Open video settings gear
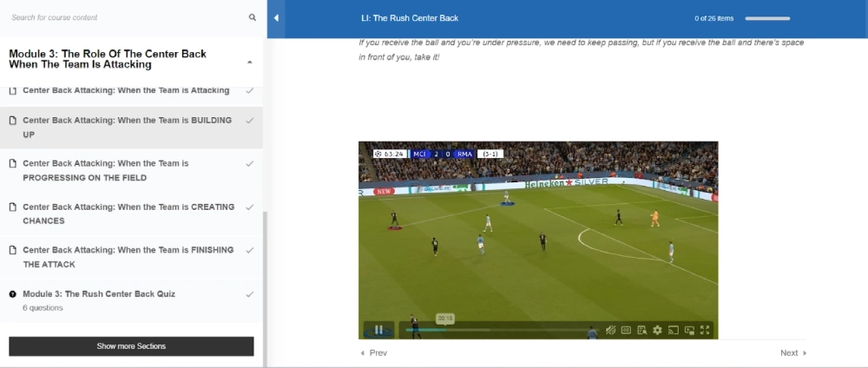868x368 pixels. point(657,330)
